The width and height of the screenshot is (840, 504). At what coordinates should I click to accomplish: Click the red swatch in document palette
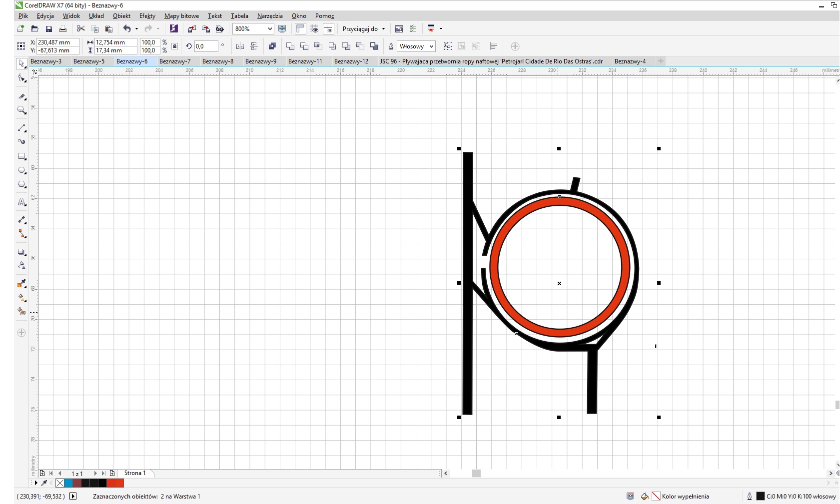click(x=111, y=483)
